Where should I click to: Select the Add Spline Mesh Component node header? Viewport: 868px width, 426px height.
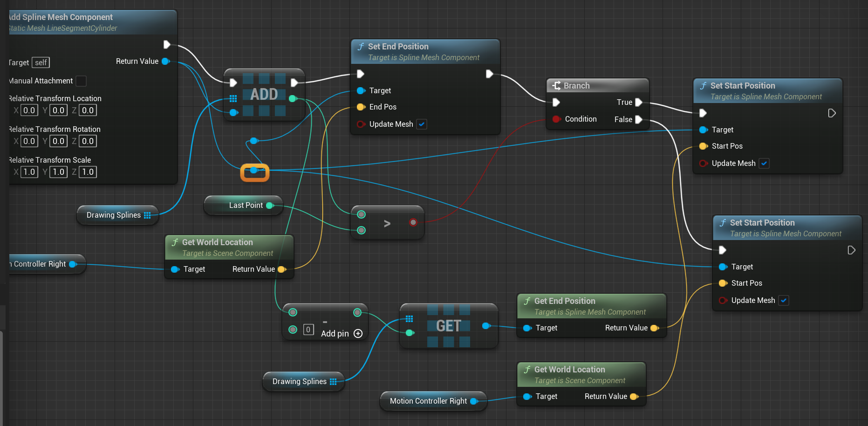93,22
